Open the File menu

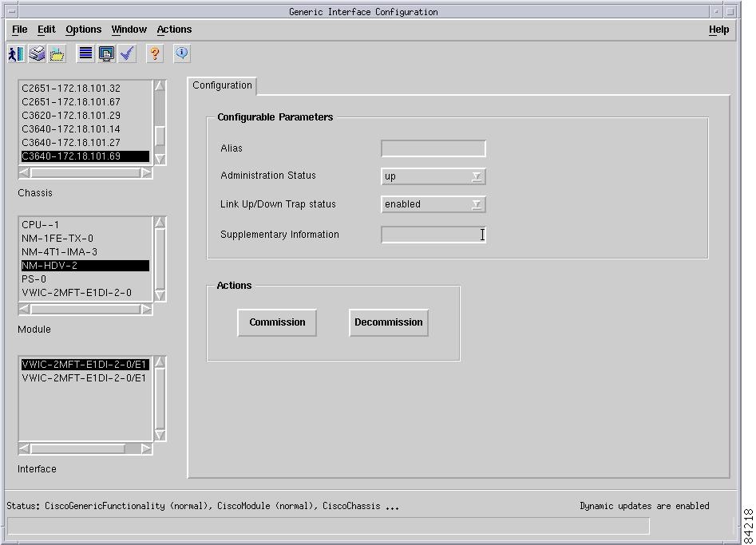click(20, 30)
